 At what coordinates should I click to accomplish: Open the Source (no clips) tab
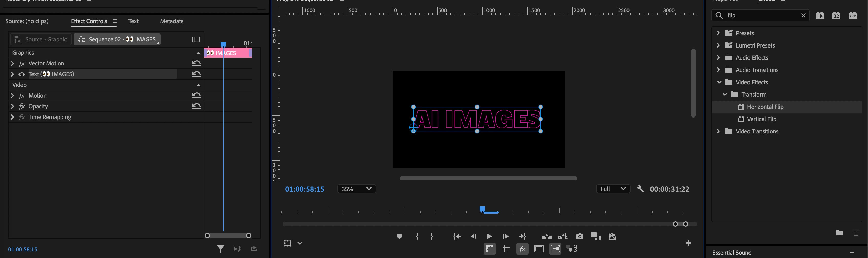pyautogui.click(x=27, y=21)
